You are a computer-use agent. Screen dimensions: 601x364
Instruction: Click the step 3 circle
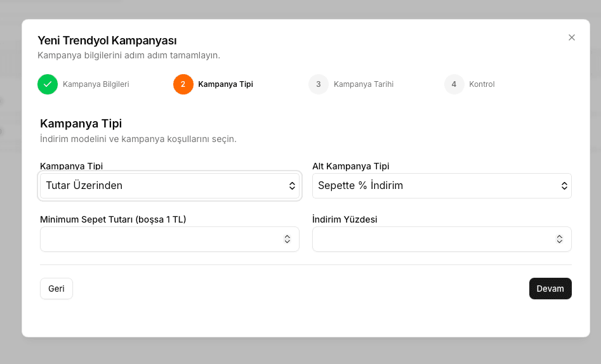(x=319, y=84)
